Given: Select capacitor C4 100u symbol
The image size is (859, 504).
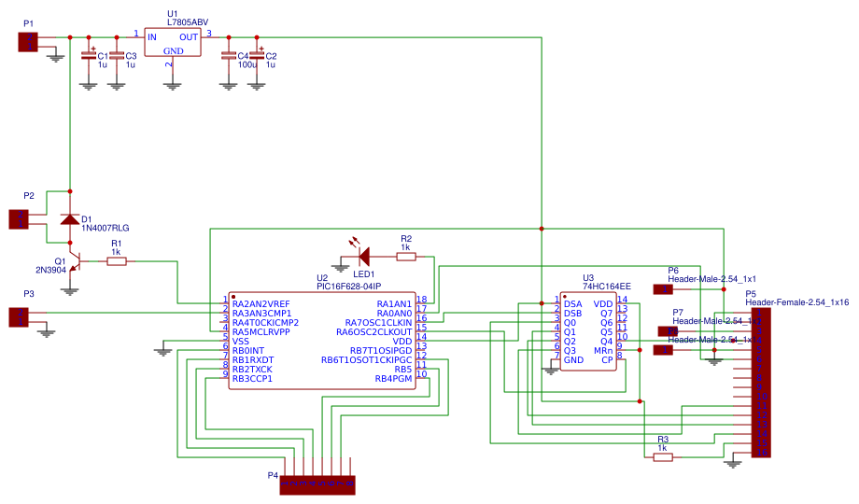Looking at the screenshot, I should click(229, 56).
